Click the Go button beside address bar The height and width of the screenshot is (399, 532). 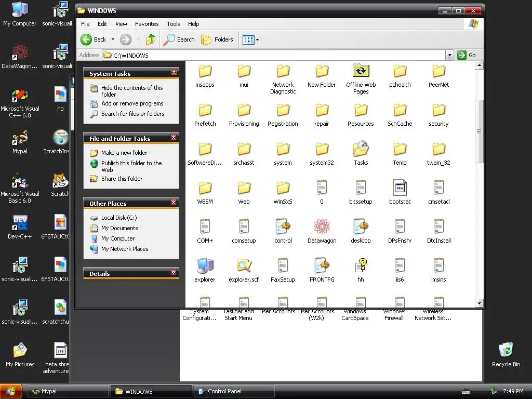click(x=467, y=55)
